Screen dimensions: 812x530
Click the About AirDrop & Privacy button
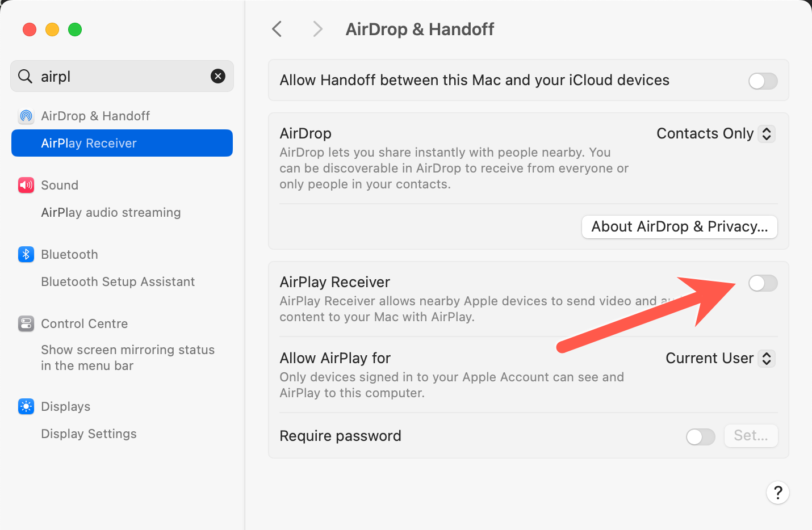tap(680, 226)
